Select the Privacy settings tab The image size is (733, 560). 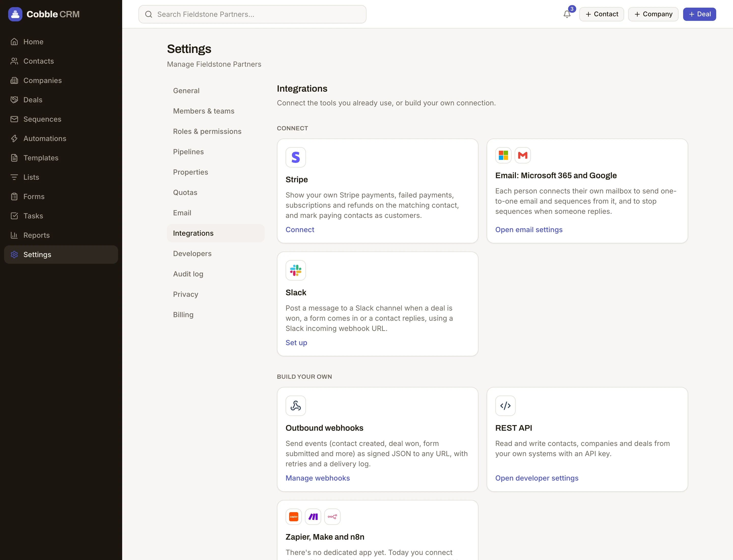[x=216, y=294]
